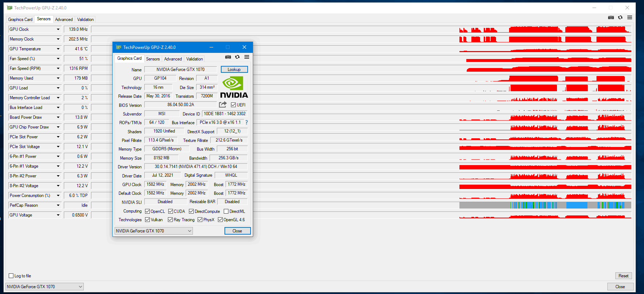Toggle the CUDA checkbox
The width and height of the screenshot is (644, 294).
(x=170, y=211)
